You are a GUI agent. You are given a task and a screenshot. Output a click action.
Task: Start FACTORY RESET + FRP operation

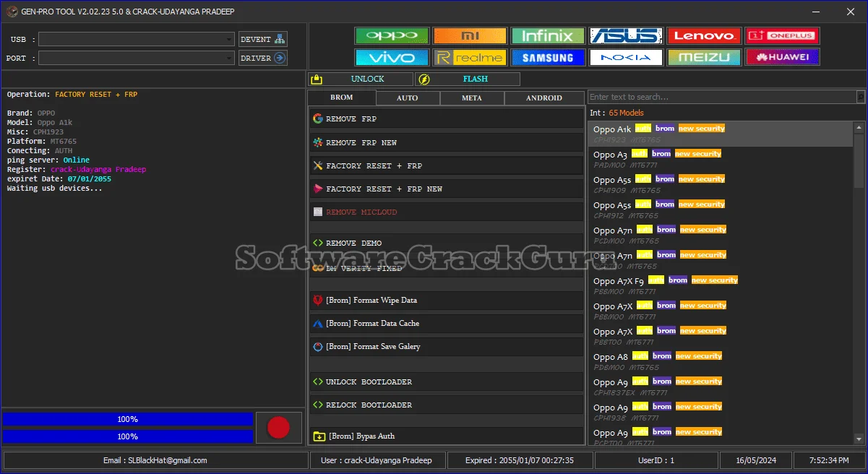click(447, 165)
